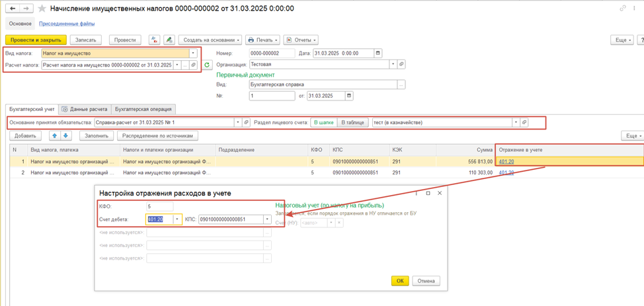Click the Заполнить button

(x=97, y=135)
